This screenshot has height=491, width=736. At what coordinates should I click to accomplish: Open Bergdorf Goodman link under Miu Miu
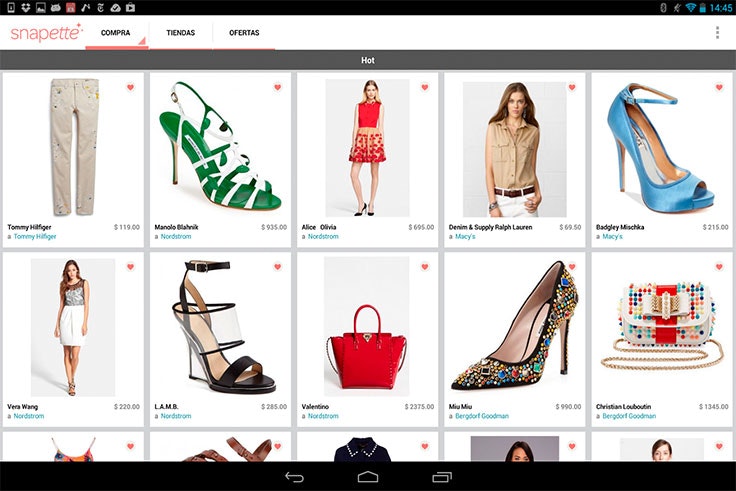pos(482,416)
